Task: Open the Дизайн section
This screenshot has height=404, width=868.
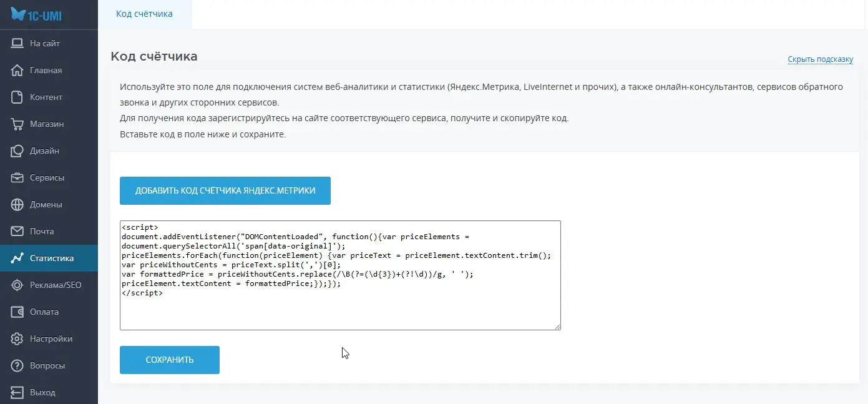Action: [x=49, y=150]
